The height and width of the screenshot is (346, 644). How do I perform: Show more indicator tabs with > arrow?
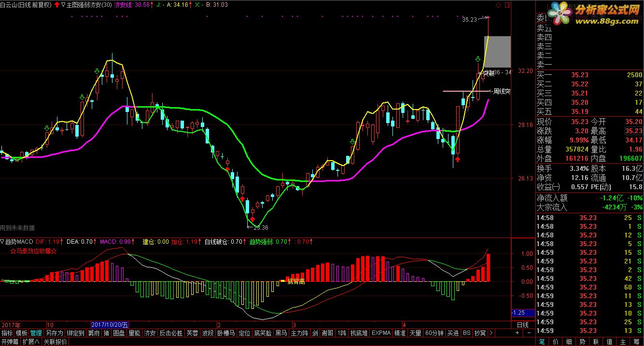point(491,333)
